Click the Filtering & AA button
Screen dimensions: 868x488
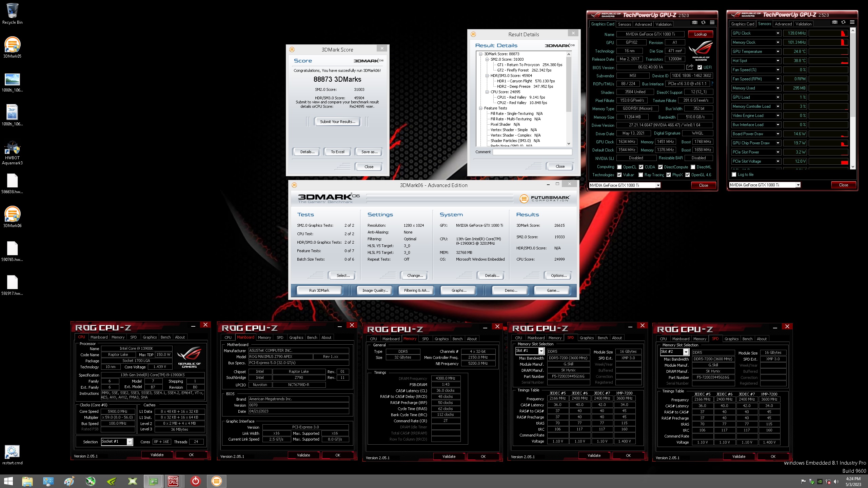click(416, 290)
